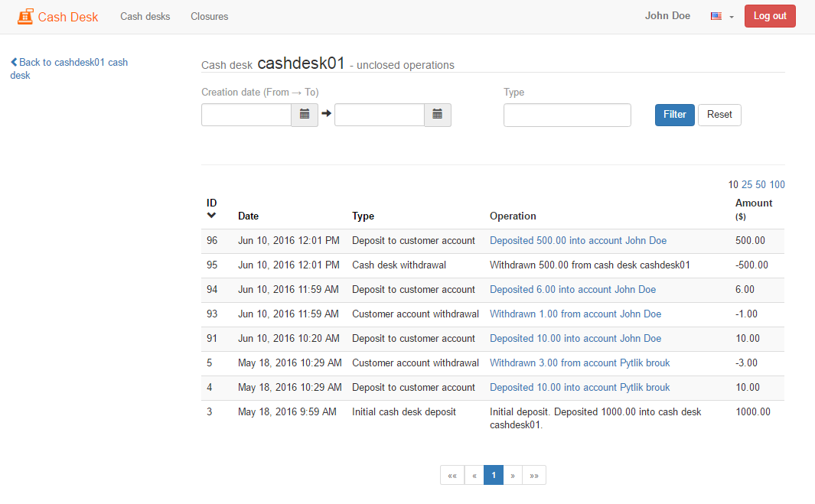Open the Cash desks menu
The width and height of the screenshot is (815, 504).
(x=145, y=16)
